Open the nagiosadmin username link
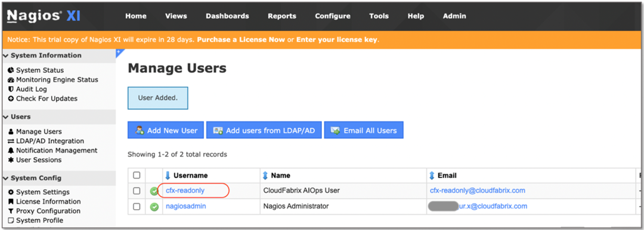Viewport: 644px width, 230px height. click(186, 206)
